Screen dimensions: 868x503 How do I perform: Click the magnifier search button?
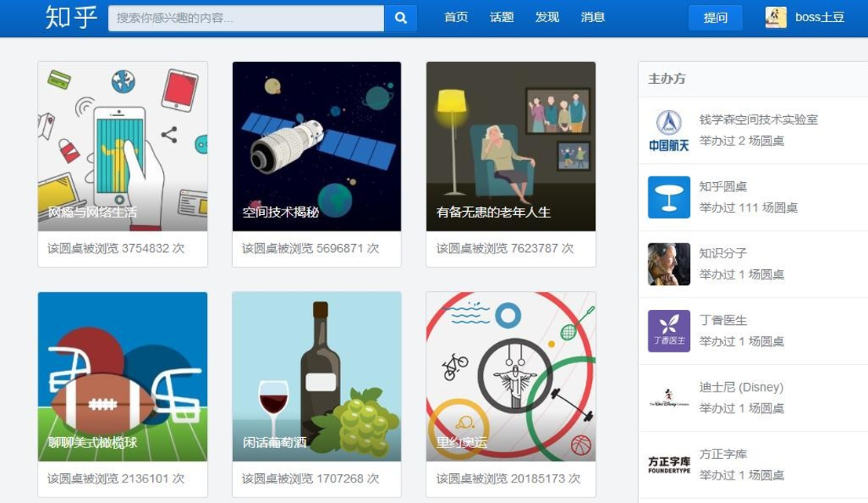401,18
